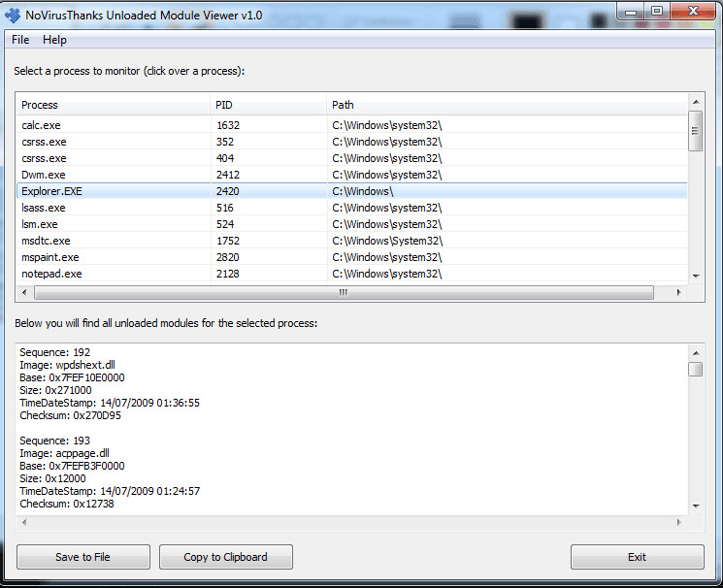Click the TimeDateStamp 01:36:55 line
This screenshot has width=723, height=588.
[110, 403]
